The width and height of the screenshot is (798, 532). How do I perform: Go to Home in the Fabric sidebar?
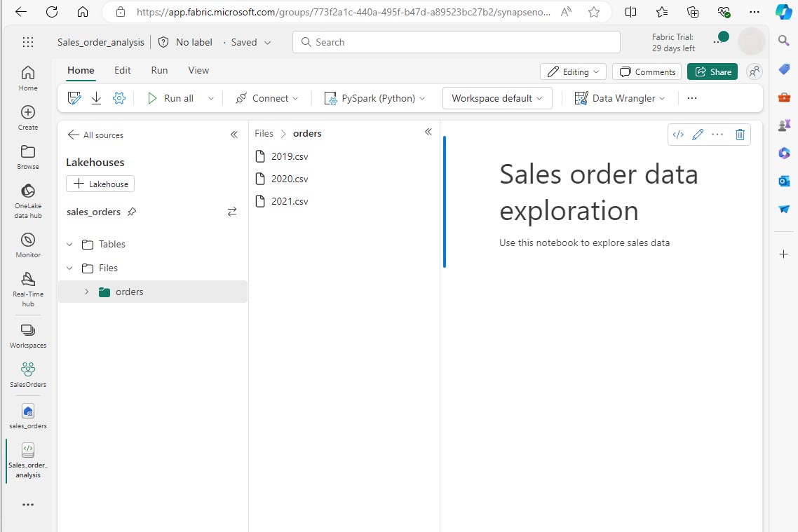click(x=28, y=79)
